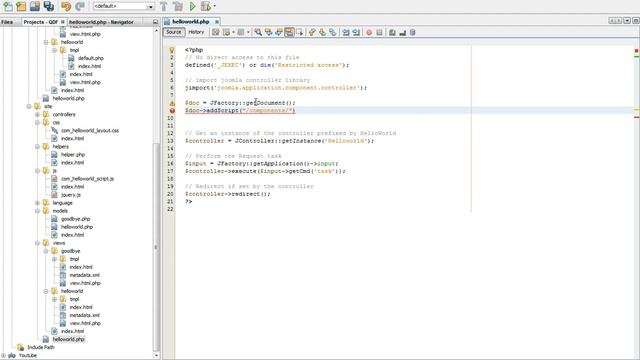Click the Last Edit icon in editor toolbar
Image resolution: width=640 pixels, height=360 pixels.
click(x=216, y=32)
